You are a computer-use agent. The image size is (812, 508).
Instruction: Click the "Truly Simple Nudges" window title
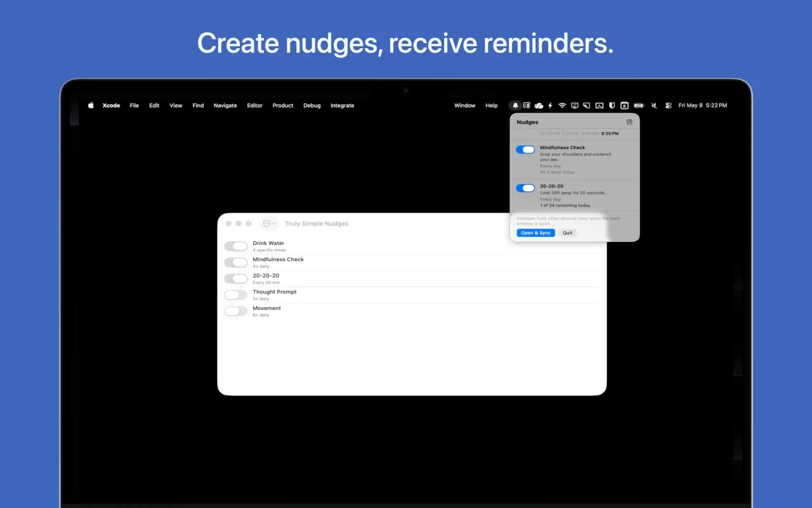pos(317,224)
